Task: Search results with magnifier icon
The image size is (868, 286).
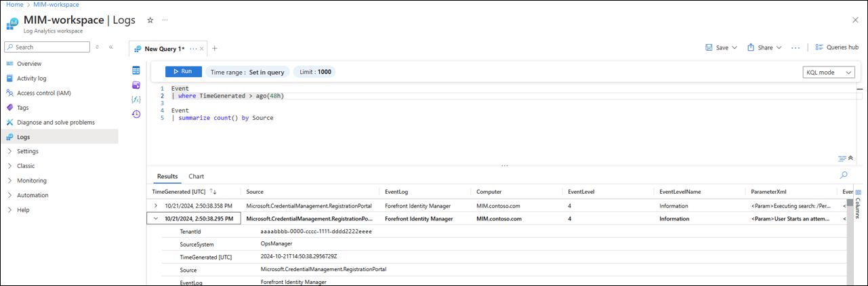Action: 844,176
